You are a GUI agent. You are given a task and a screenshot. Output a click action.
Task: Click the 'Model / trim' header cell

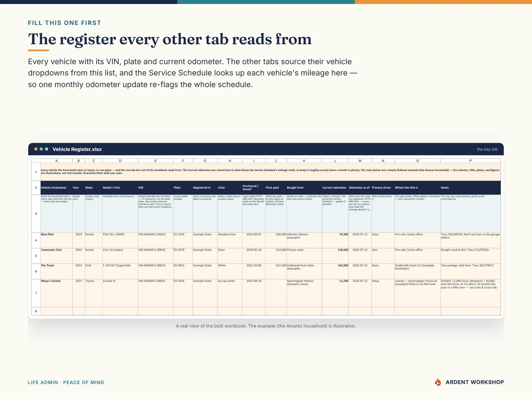coord(120,188)
